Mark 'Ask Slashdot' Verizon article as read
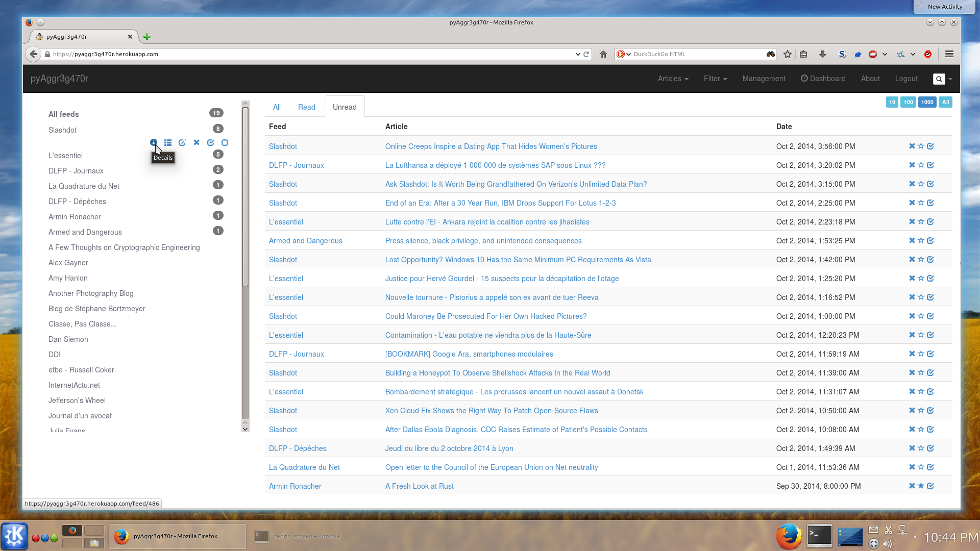This screenshot has height=551, width=980. (x=930, y=184)
